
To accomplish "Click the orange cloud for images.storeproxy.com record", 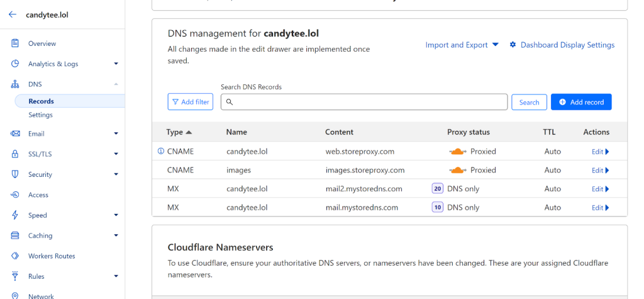I will pos(457,170).
